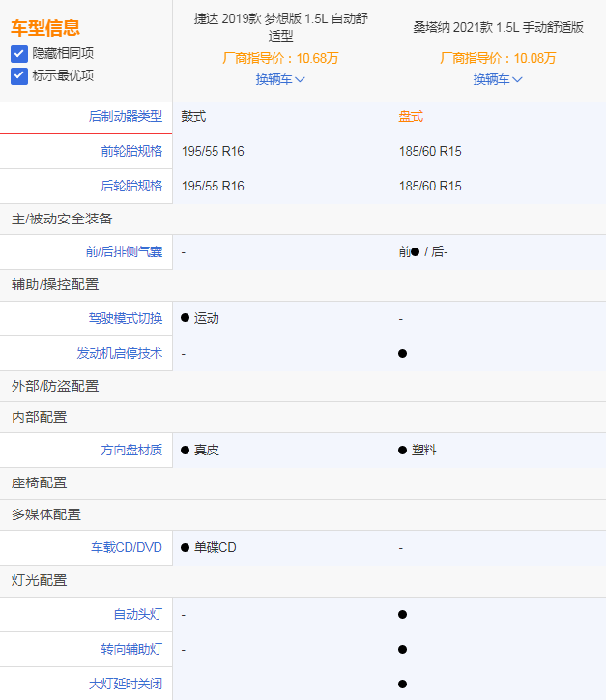Click the 发动机启停技术 row label
Viewport: 606px width, 700px height.
(120, 353)
